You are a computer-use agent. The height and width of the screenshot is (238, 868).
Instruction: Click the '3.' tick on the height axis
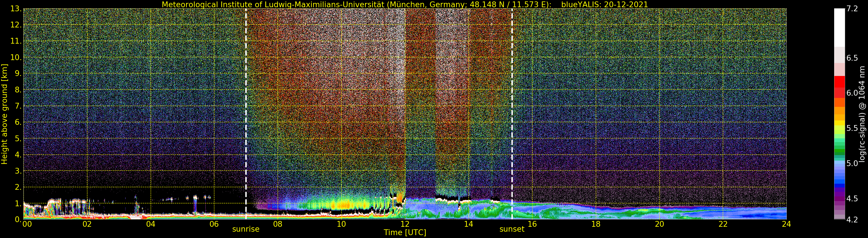(18, 171)
